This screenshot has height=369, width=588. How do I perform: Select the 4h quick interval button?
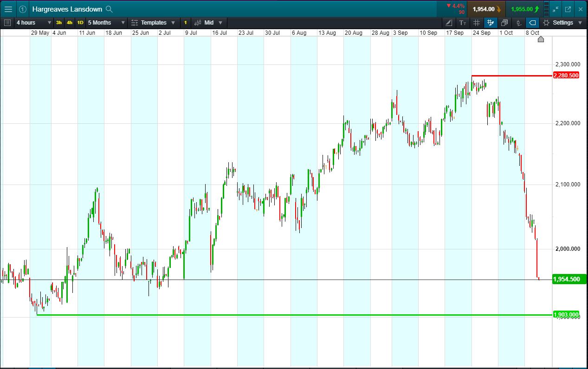(x=70, y=22)
